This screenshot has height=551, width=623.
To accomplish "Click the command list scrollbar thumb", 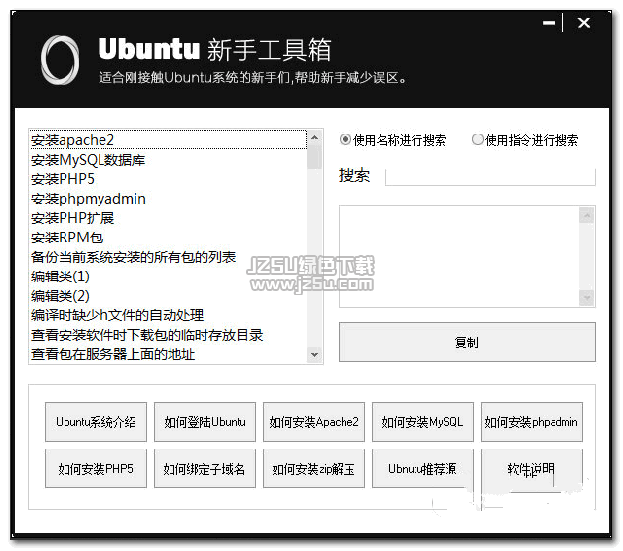I will point(314,157).
